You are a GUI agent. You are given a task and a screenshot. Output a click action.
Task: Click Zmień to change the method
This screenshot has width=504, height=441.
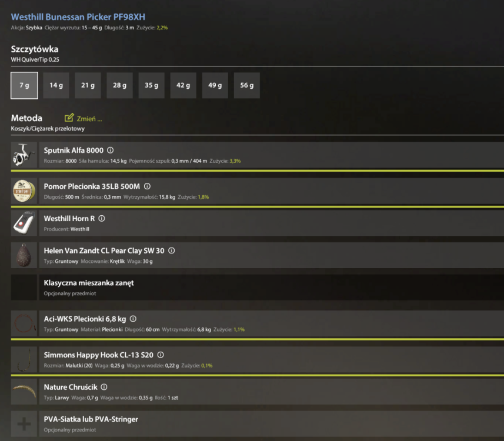tap(84, 118)
